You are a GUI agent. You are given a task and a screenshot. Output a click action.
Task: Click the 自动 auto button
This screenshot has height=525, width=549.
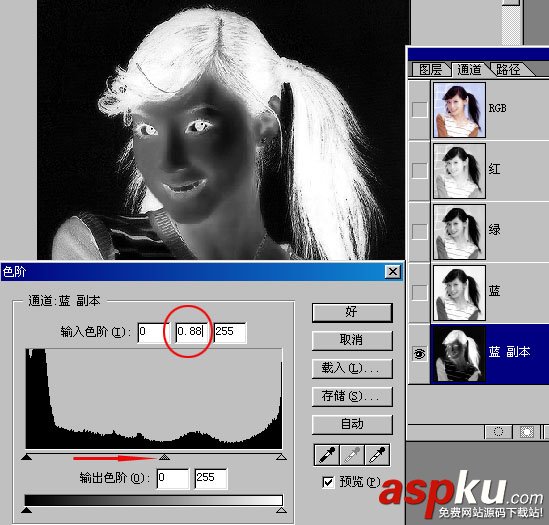click(352, 424)
